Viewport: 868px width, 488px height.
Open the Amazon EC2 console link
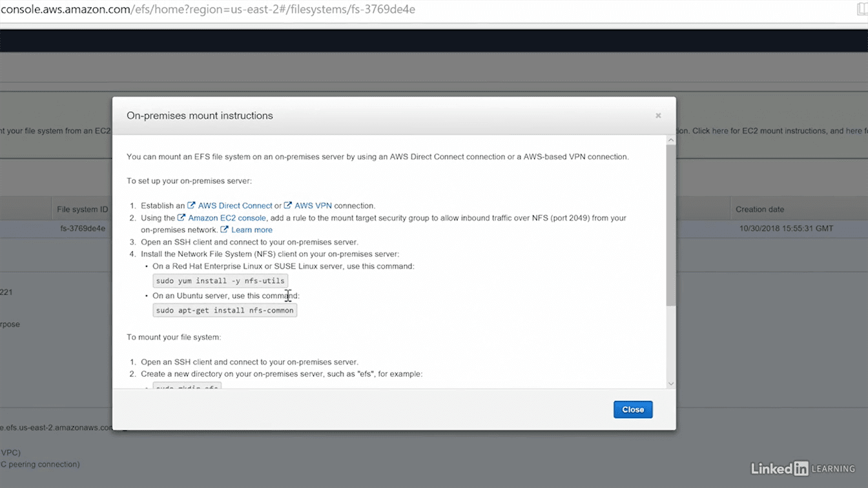(227, 218)
